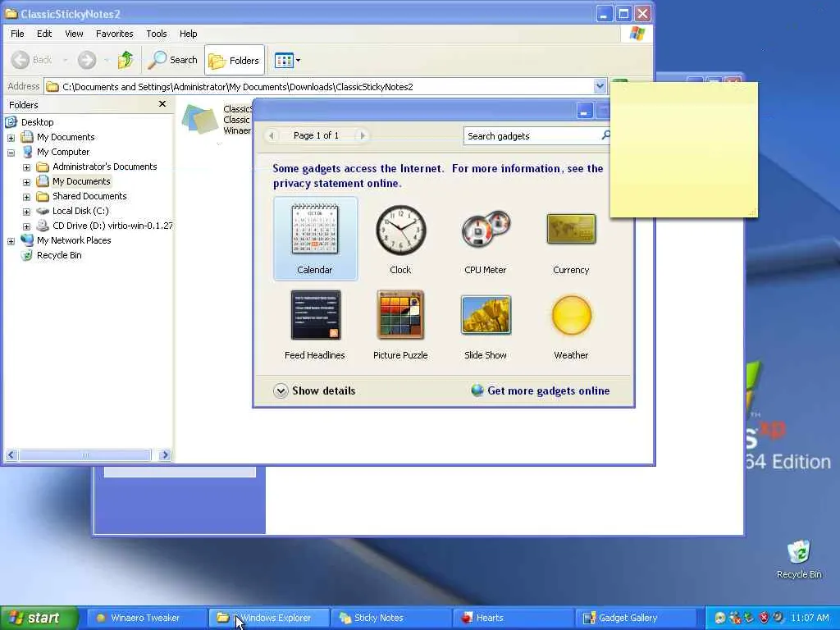Expand top-level My Documents tree node

[x=11, y=138]
